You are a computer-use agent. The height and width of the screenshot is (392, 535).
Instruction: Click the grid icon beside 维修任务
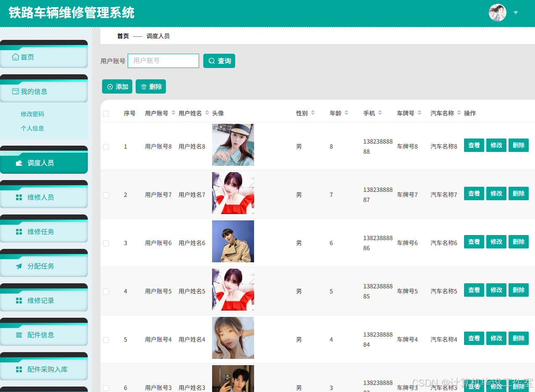point(19,232)
